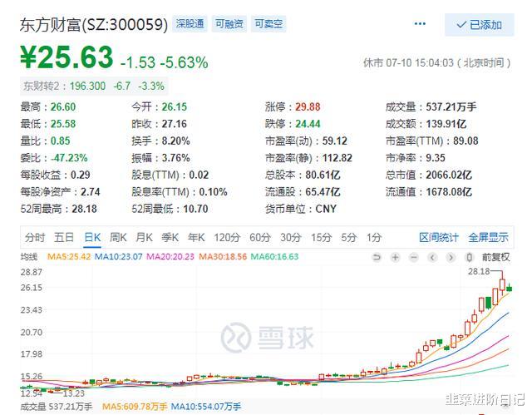Image resolution: width=532 pixels, height=415 pixels.
Task: Select the 月K chart tab
Action: pyautogui.click(x=144, y=237)
